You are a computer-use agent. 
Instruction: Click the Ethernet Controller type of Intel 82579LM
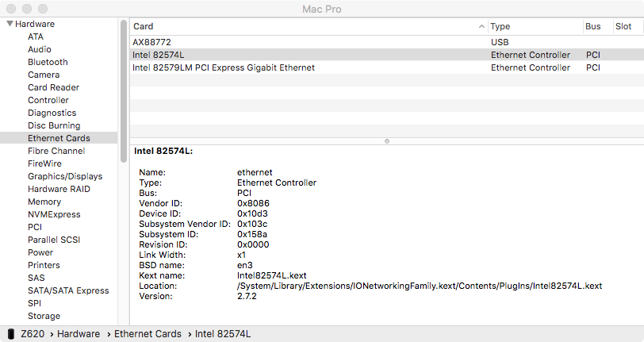coord(531,67)
